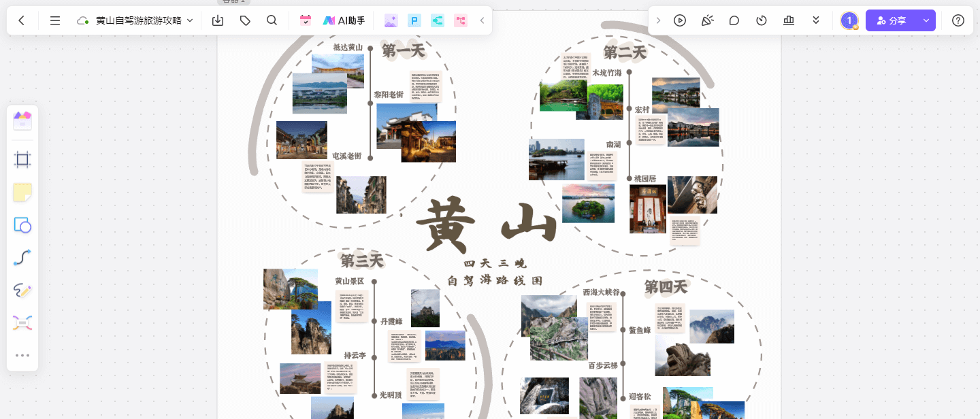
Task: Select the shapes tool in left sidebar
Action: 22,224
